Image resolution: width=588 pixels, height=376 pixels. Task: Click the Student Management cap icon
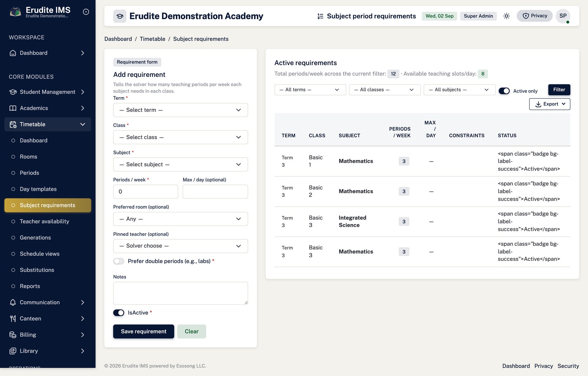[x=13, y=92]
